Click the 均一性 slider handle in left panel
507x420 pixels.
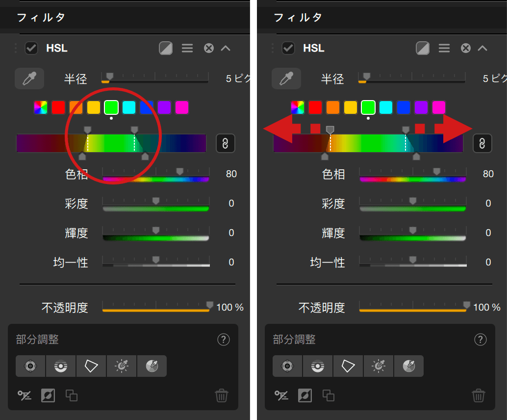tap(156, 260)
